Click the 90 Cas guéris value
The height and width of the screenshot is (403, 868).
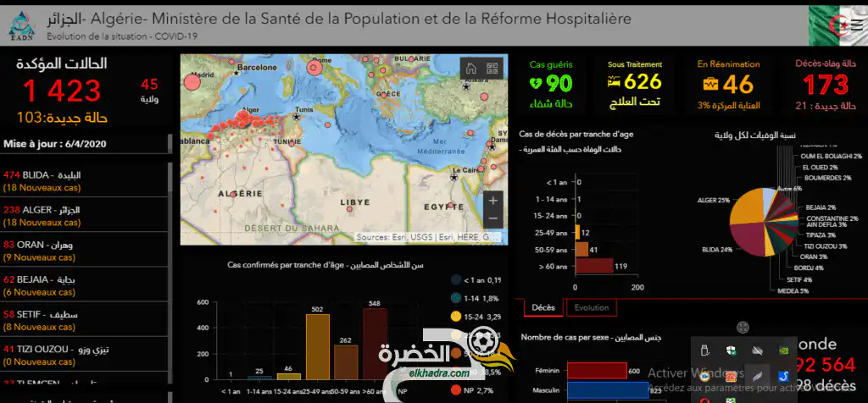(559, 84)
